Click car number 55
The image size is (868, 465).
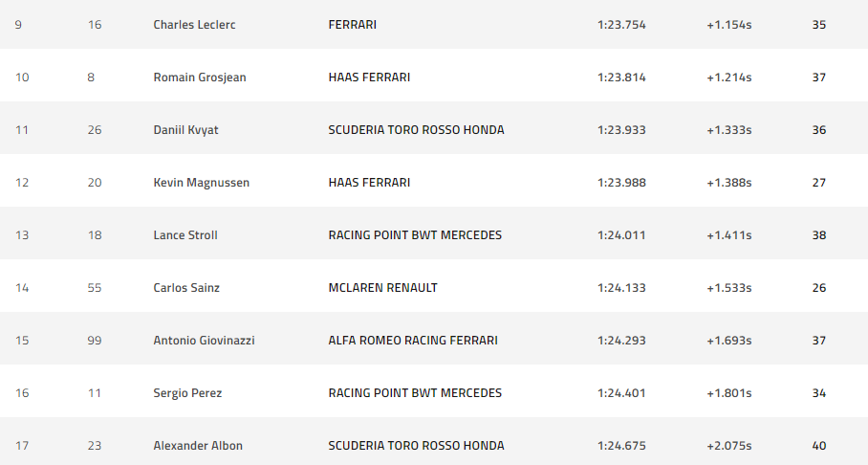pos(94,288)
